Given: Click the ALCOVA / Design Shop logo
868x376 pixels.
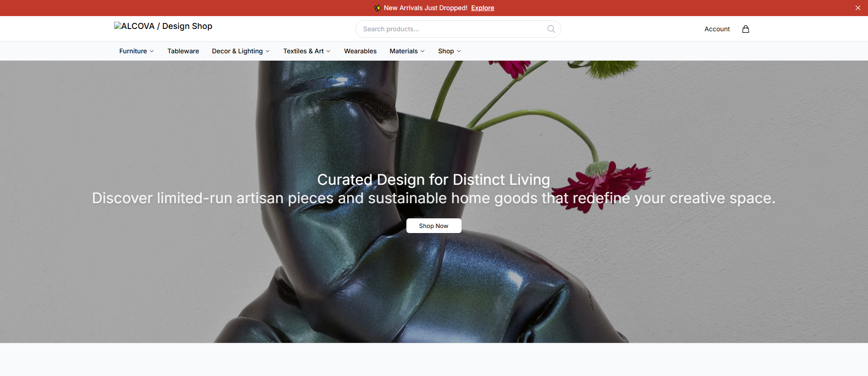Looking at the screenshot, I should coord(163,26).
